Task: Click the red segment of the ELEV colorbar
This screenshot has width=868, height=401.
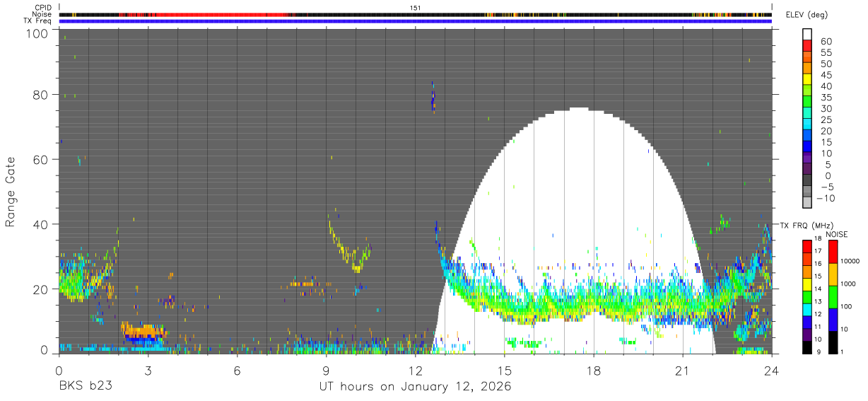Action: [x=807, y=45]
